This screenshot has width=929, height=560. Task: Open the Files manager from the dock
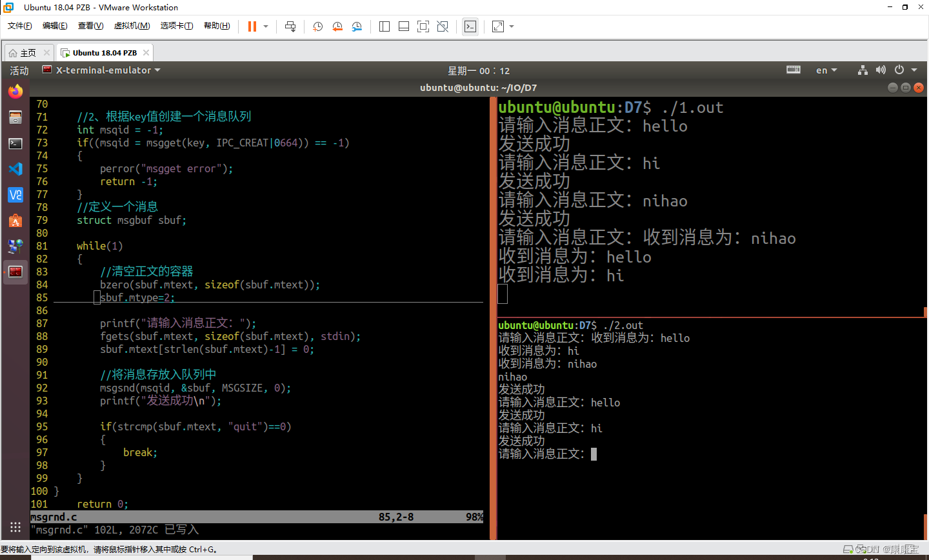click(15, 117)
